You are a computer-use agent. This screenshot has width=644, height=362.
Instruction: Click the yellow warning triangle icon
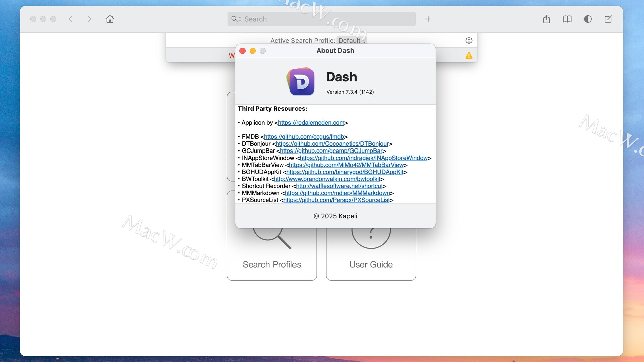pos(469,55)
